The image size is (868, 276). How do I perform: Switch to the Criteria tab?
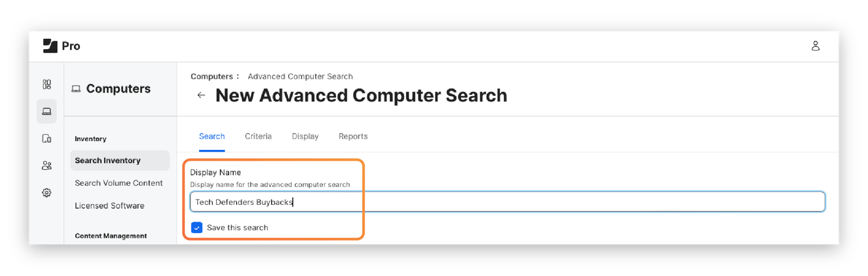click(x=258, y=137)
